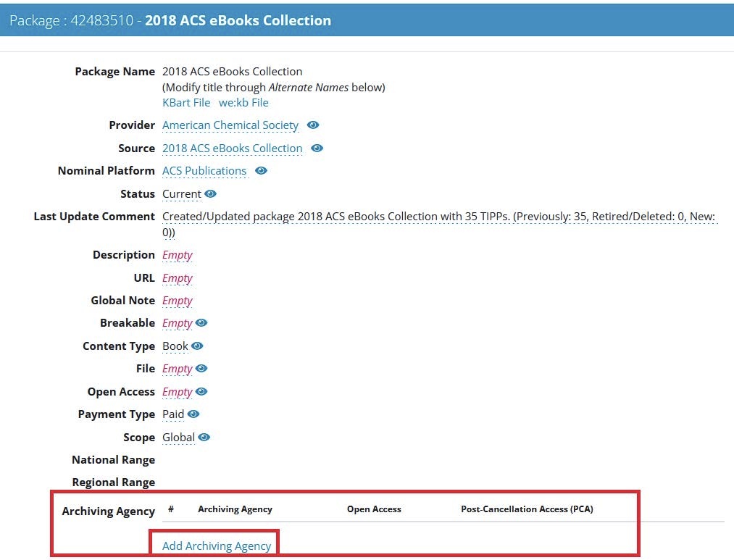This screenshot has width=734, height=560.
Task: Change the Payment Type value Paid
Action: (173, 414)
